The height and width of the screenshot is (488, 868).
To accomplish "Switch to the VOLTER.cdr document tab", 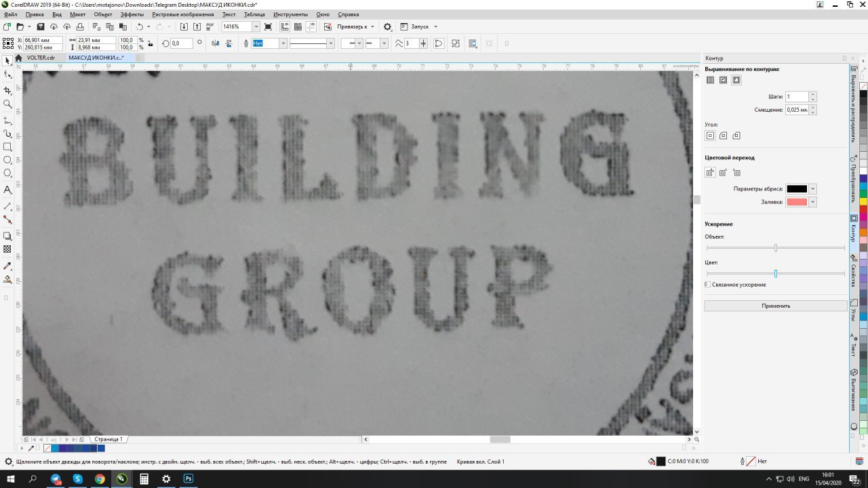I will pyautogui.click(x=41, y=58).
